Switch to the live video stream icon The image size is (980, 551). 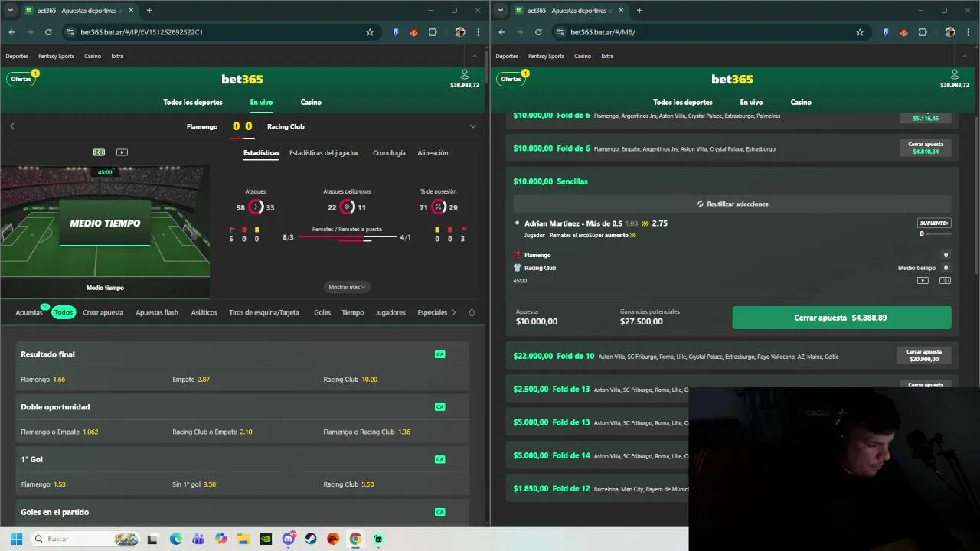122,152
